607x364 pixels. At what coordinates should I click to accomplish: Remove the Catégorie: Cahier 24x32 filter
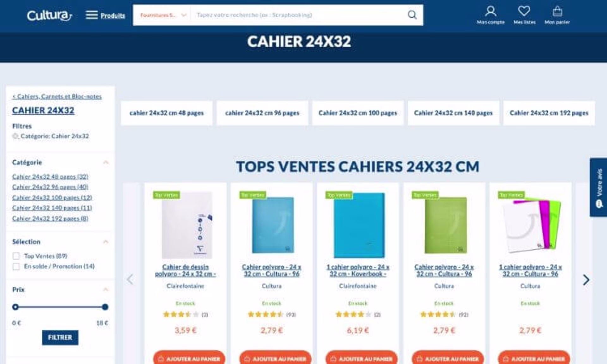tap(15, 136)
